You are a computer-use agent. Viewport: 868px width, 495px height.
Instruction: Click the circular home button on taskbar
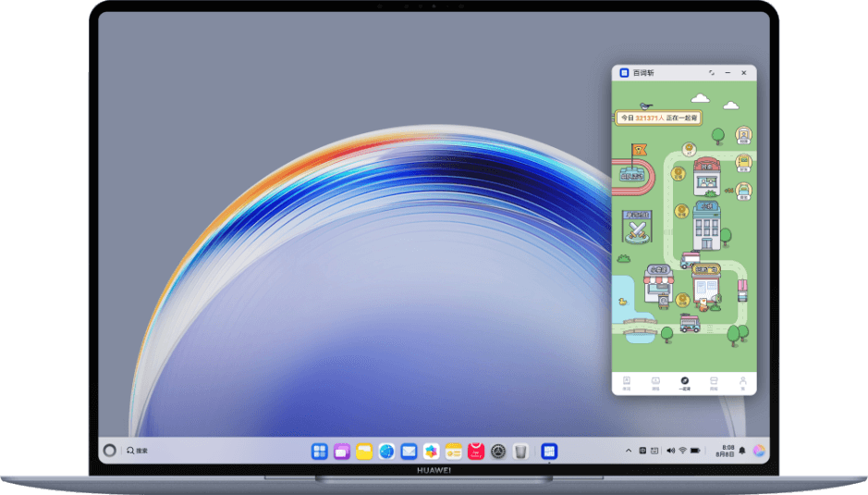tap(110, 451)
